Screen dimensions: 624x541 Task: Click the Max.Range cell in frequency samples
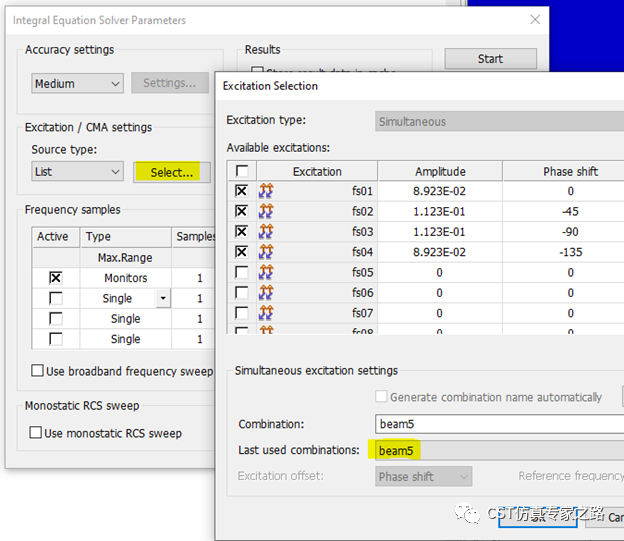pyautogui.click(x=126, y=258)
